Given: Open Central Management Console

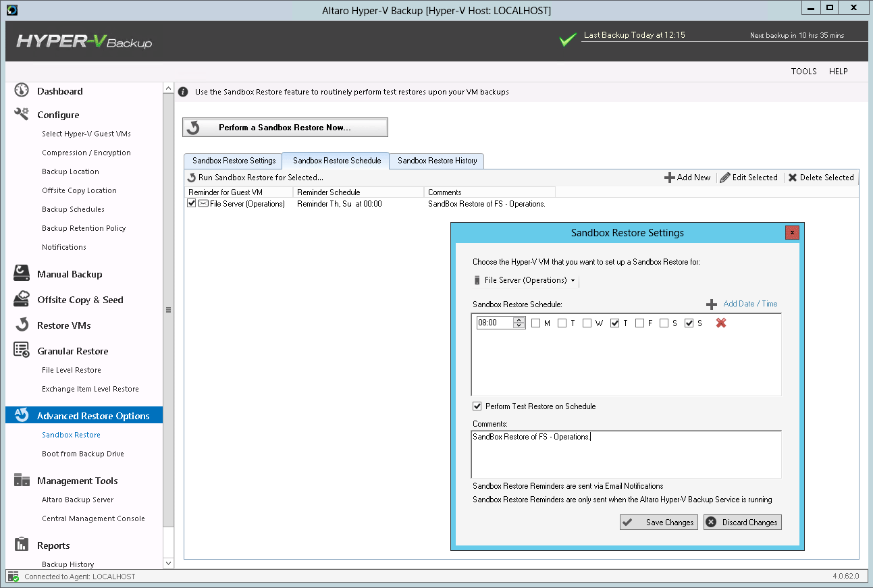Looking at the screenshot, I should pos(93,518).
